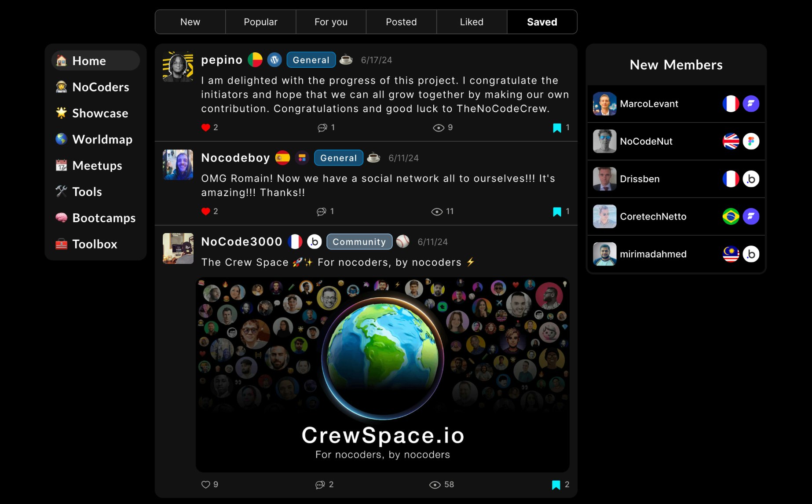Click the views eye icon on Nocodeboy's post
812x504 pixels.
point(437,212)
